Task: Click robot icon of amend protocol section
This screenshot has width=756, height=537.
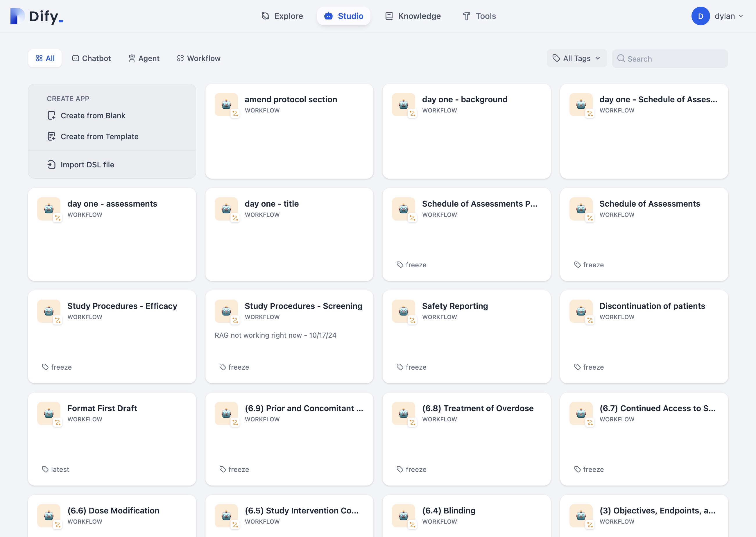Action: click(226, 105)
